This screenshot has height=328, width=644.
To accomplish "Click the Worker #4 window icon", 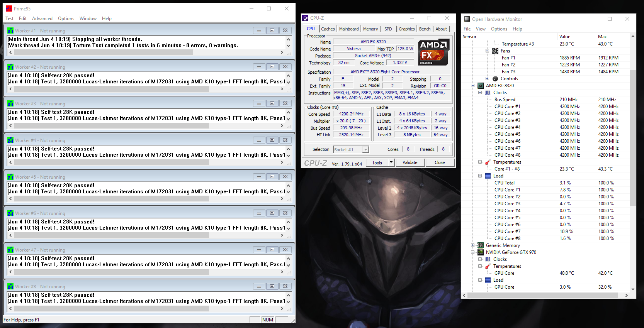I will 10,140.
